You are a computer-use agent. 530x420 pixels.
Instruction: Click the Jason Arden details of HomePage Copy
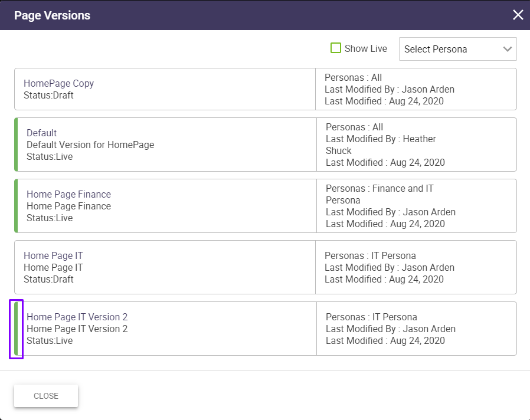(x=390, y=90)
